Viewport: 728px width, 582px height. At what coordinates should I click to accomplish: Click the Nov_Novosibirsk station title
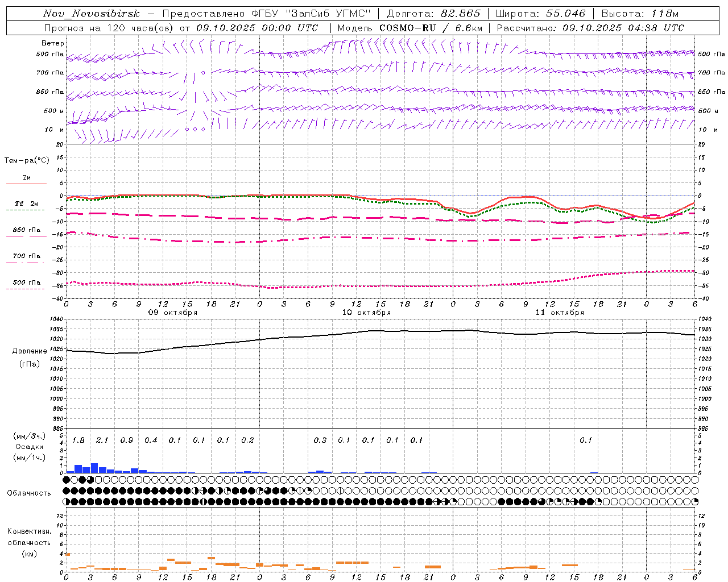92,14
